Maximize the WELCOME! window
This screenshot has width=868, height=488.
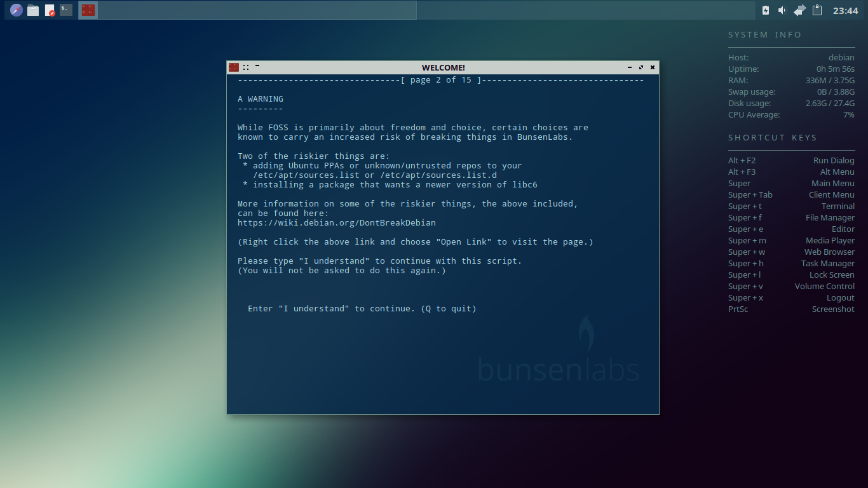pyautogui.click(x=641, y=67)
